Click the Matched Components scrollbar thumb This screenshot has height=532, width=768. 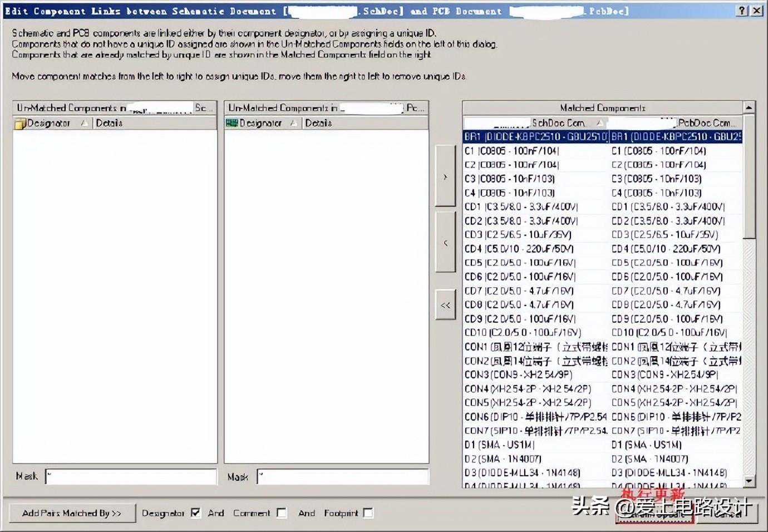click(749, 178)
